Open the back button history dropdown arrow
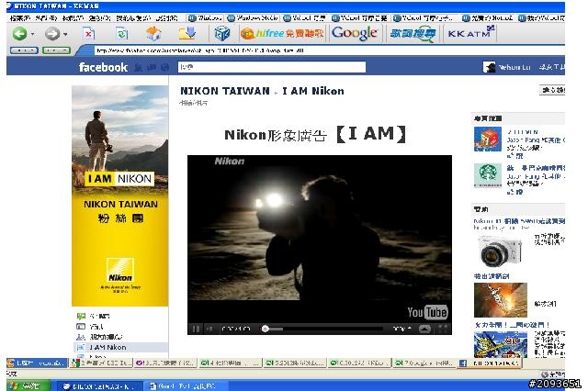The height and width of the screenshot is (391, 588). pos(33,34)
